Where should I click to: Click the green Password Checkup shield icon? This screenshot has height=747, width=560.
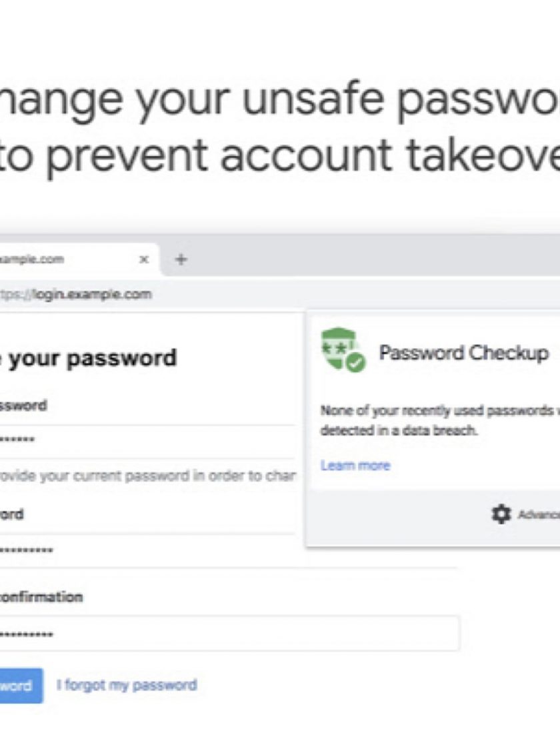(x=342, y=350)
